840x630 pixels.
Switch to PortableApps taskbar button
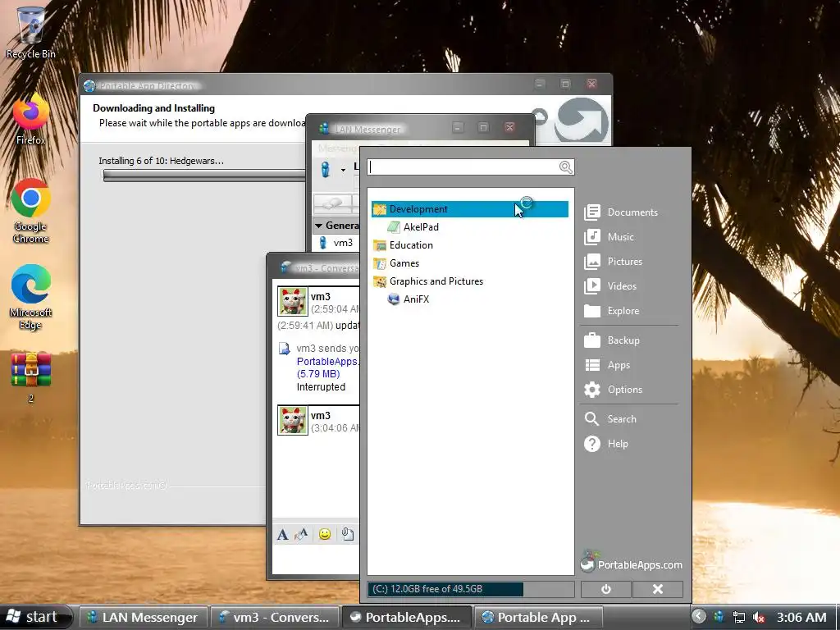tap(406, 617)
